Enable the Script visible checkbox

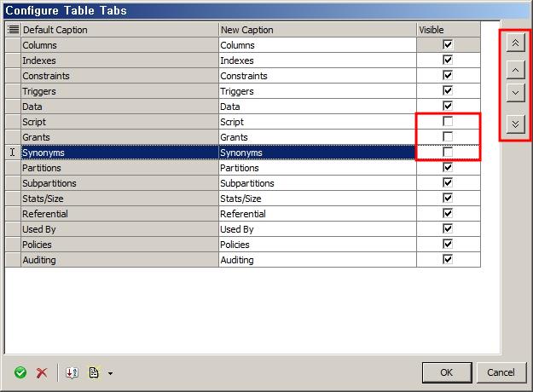pyautogui.click(x=448, y=122)
